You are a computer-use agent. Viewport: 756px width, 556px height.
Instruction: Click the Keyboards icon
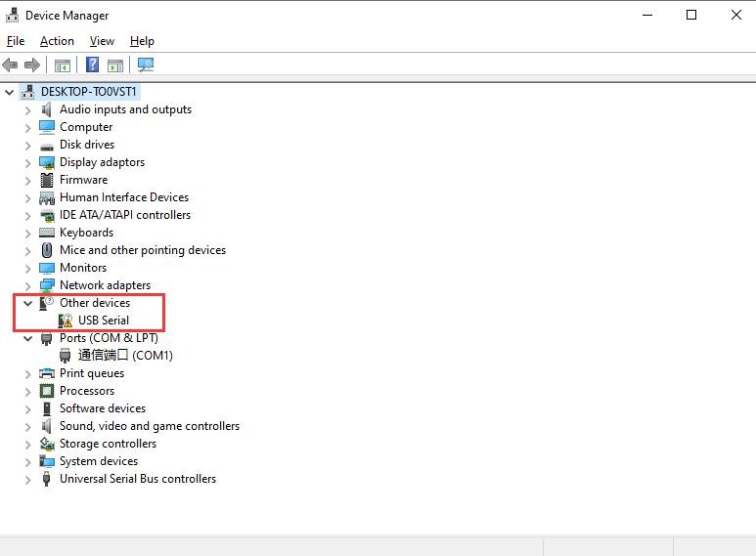47,233
